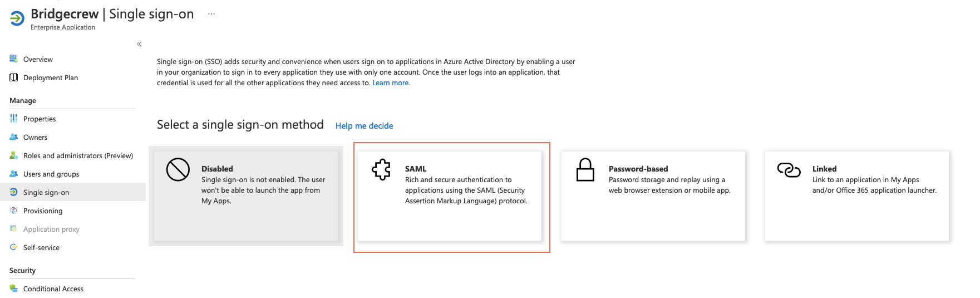Open Conditional Access under Security
980x298 pixels.
[x=53, y=289]
